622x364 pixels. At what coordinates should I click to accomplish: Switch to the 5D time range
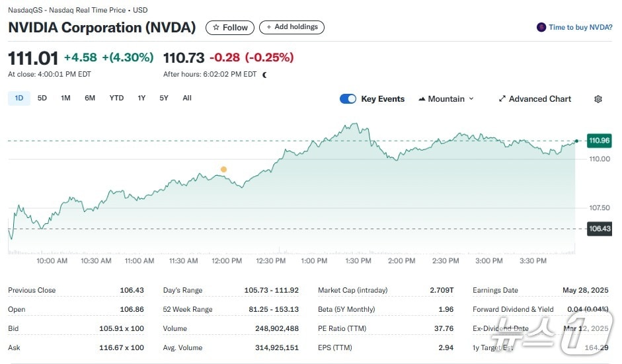click(x=42, y=98)
